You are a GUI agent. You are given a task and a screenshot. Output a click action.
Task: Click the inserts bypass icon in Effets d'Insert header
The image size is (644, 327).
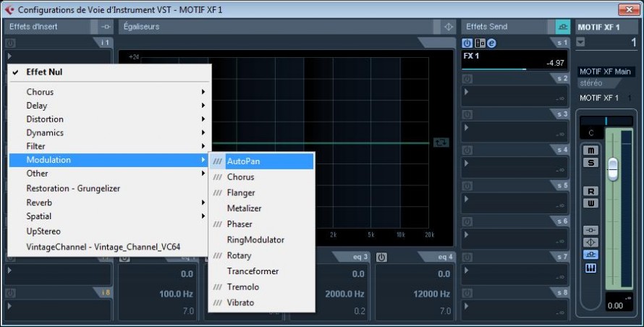coord(106,27)
